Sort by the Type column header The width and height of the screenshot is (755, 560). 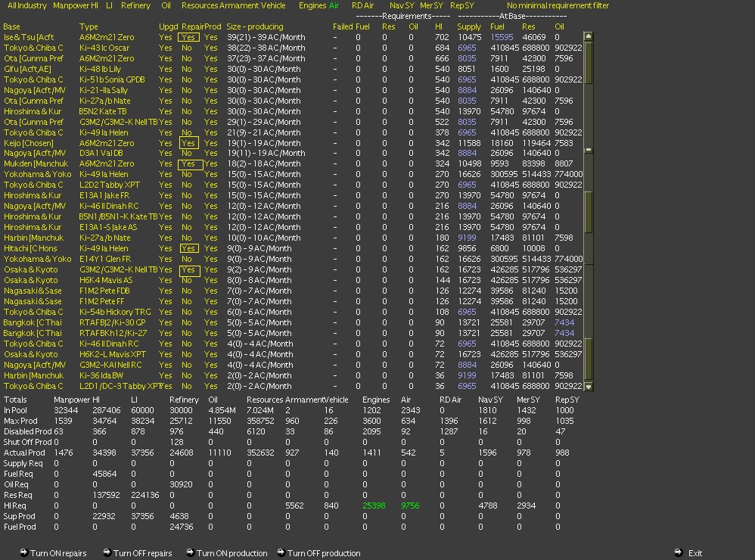pyautogui.click(x=89, y=27)
